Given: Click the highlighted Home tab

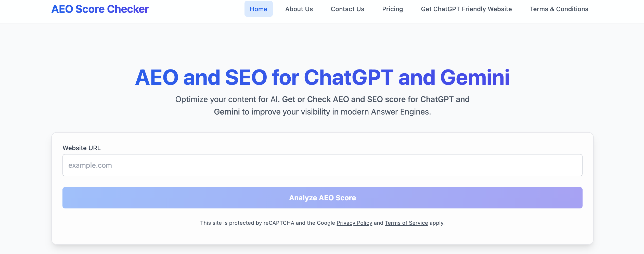Looking at the screenshot, I should (259, 9).
